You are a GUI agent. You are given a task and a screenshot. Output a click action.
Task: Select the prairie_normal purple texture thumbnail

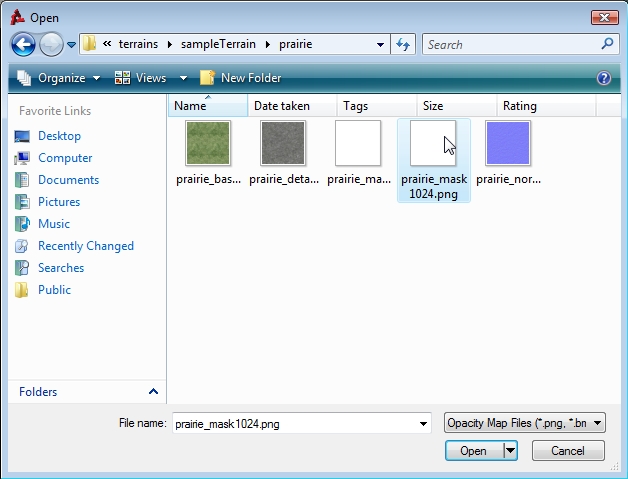click(508, 143)
